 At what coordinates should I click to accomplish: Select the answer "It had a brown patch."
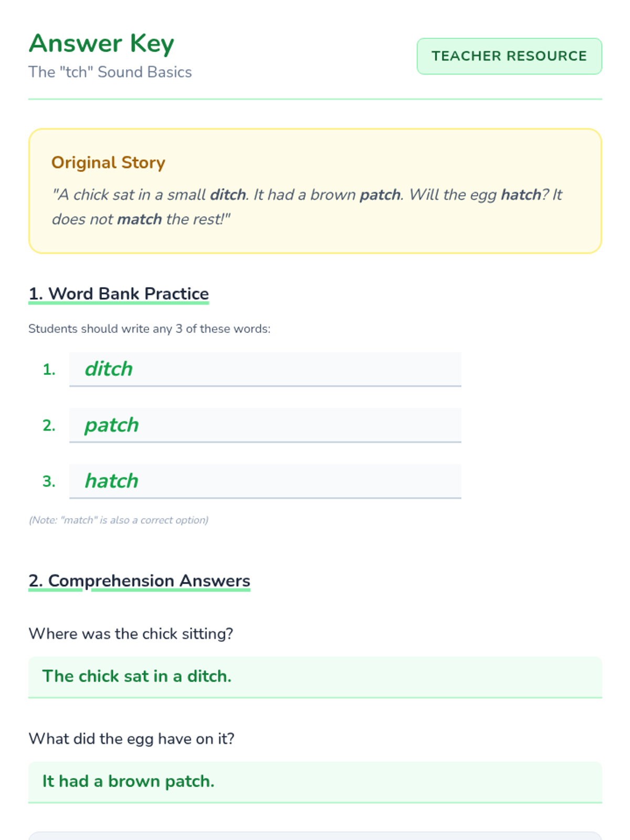[x=129, y=781]
